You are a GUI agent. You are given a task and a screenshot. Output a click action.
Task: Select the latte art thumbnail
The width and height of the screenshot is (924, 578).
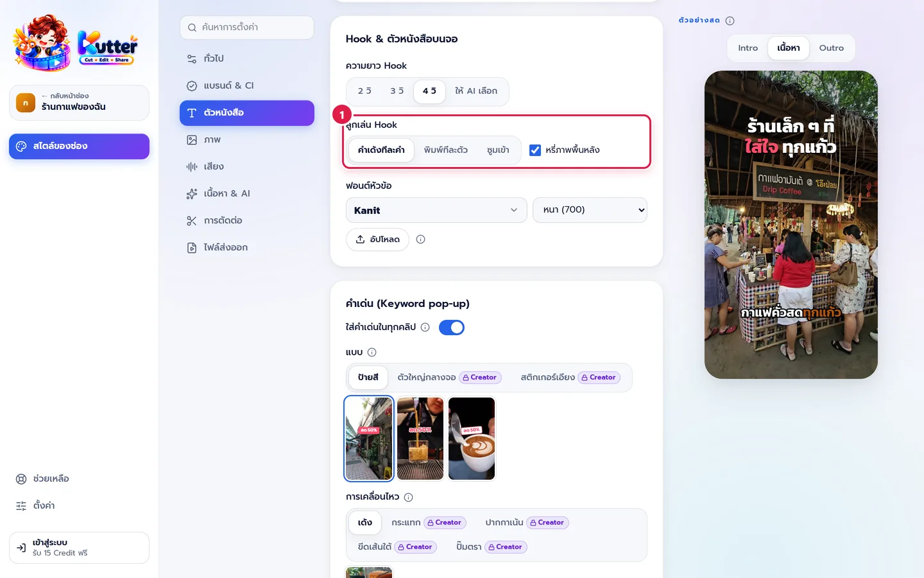(472, 439)
